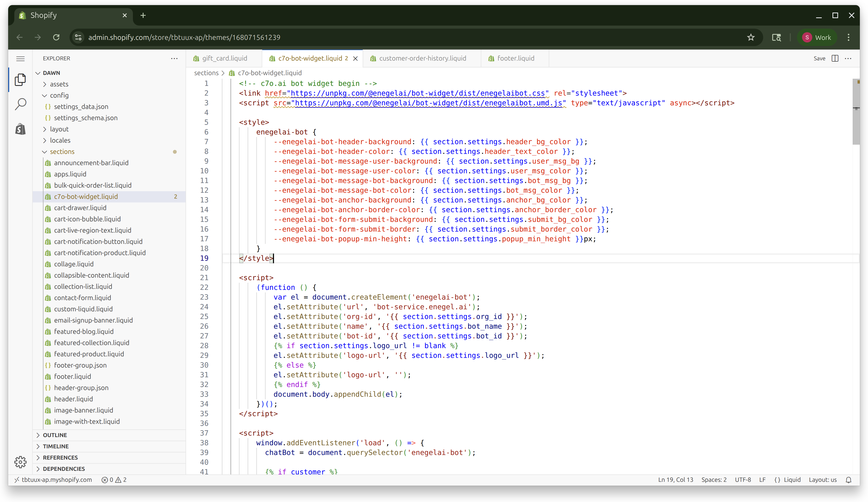Viewport: 868px width, 502px height.
Task: Click the hamburger menu icon
Action: [20, 59]
